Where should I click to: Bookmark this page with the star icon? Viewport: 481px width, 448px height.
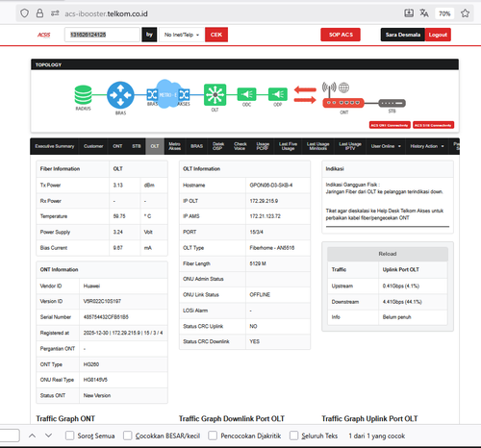tap(465, 13)
